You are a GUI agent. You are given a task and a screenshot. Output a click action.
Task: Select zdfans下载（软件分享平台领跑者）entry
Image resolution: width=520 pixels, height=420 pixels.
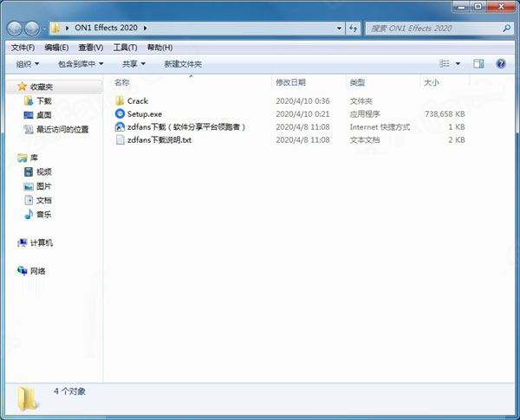coord(186,127)
